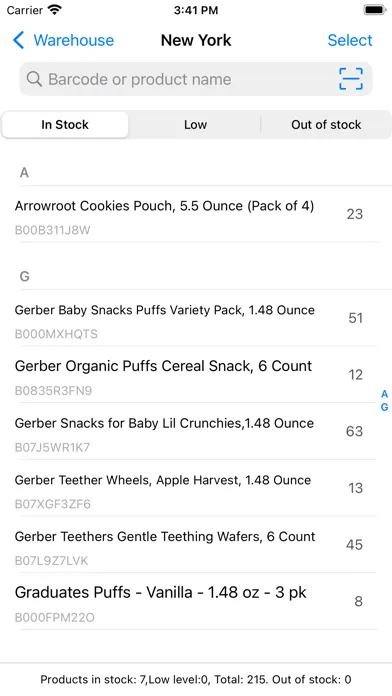Open Arrowroot Cookies Pouch item
The width and height of the screenshot is (392, 696).
pos(196,214)
